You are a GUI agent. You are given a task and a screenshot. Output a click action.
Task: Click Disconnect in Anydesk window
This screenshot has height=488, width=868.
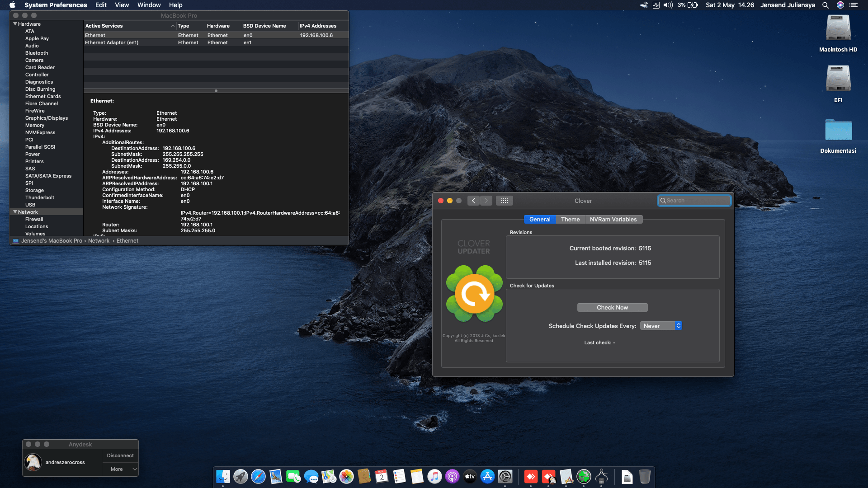click(x=120, y=455)
